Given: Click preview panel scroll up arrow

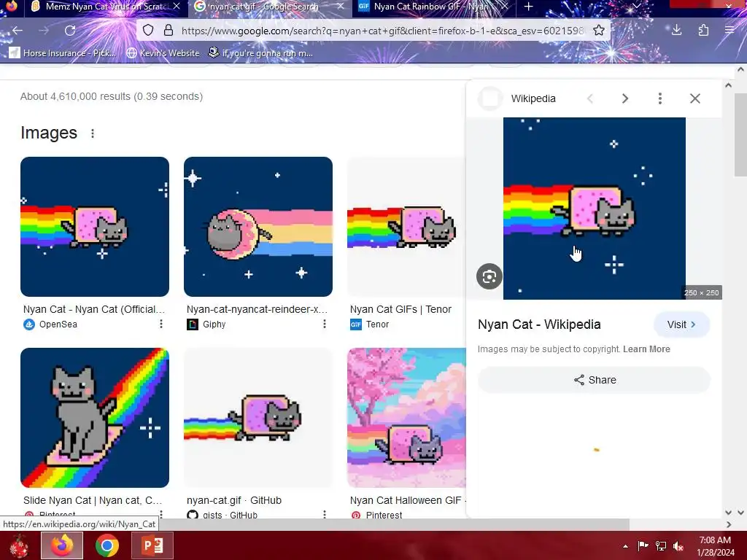Looking at the screenshot, I should [728, 86].
